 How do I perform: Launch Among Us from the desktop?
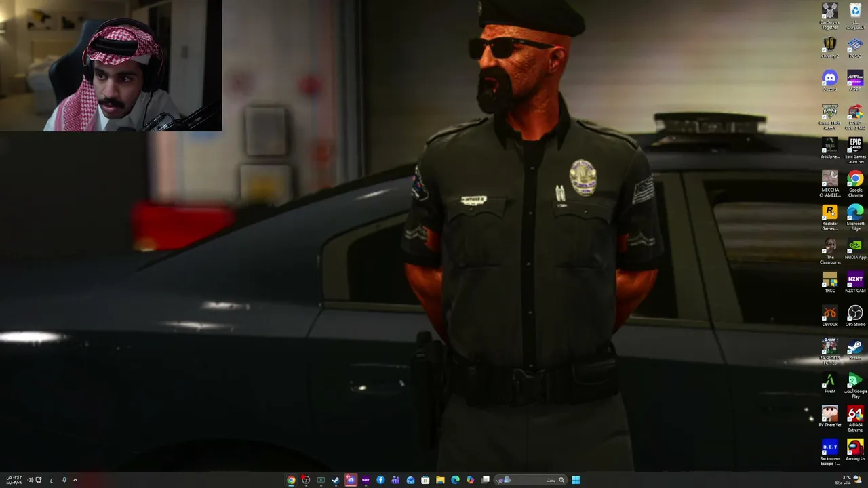coord(855,450)
